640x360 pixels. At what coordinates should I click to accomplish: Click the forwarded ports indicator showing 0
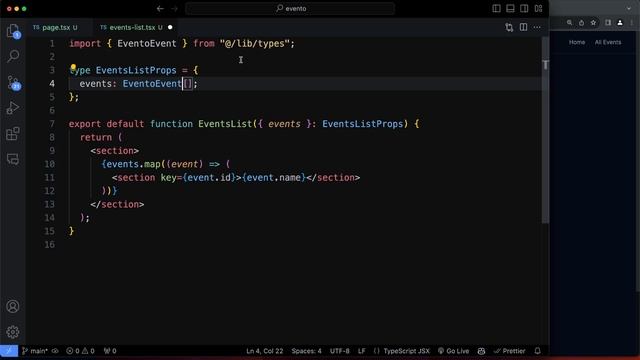(x=110, y=351)
